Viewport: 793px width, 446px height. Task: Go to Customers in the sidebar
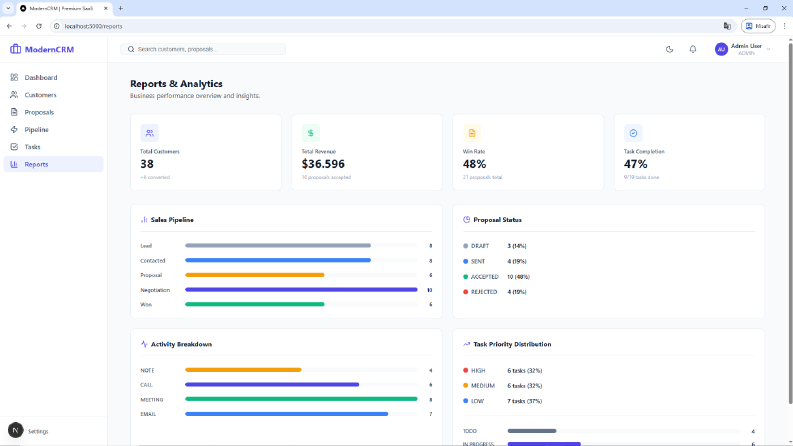tap(53, 95)
